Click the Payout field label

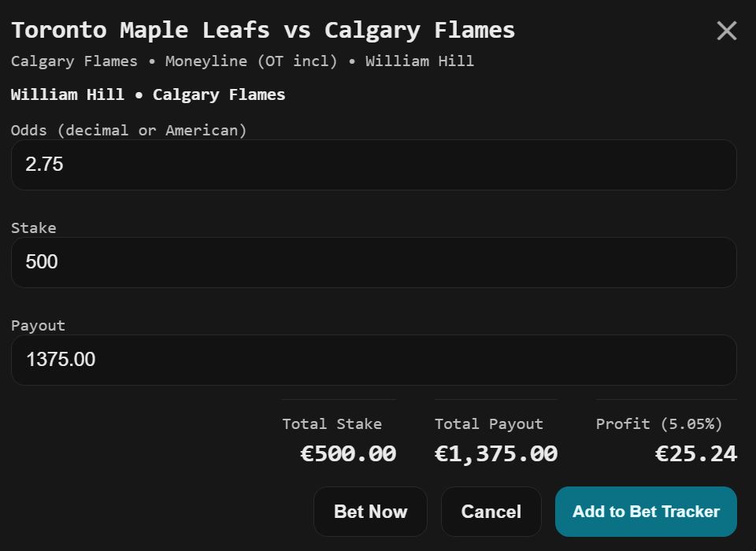pyautogui.click(x=38, y=326)
